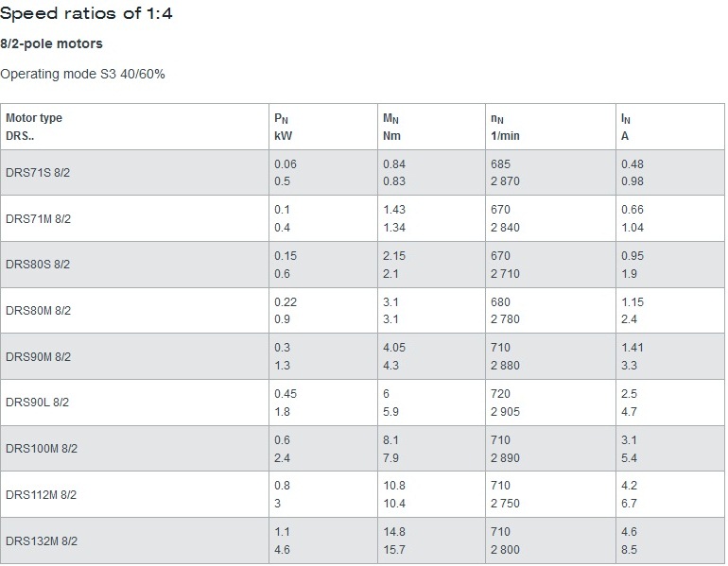Click the MN Nm column header
The width and height of the screenshot is (728, 566).
coord(392,127)
